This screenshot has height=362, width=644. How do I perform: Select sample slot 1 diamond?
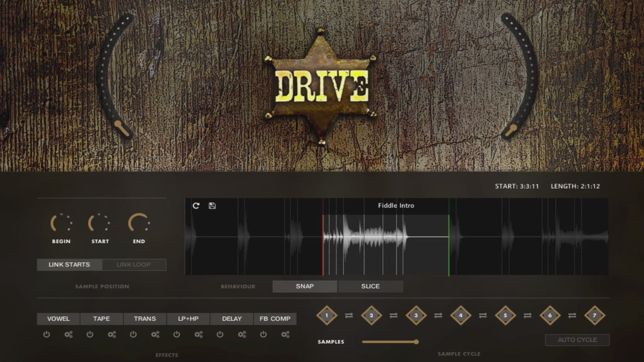[x=326, y=315]
